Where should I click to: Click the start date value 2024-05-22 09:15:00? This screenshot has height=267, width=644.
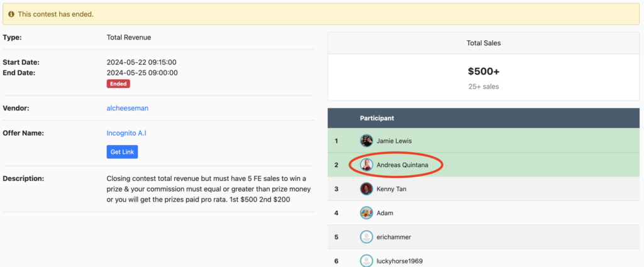142,62
